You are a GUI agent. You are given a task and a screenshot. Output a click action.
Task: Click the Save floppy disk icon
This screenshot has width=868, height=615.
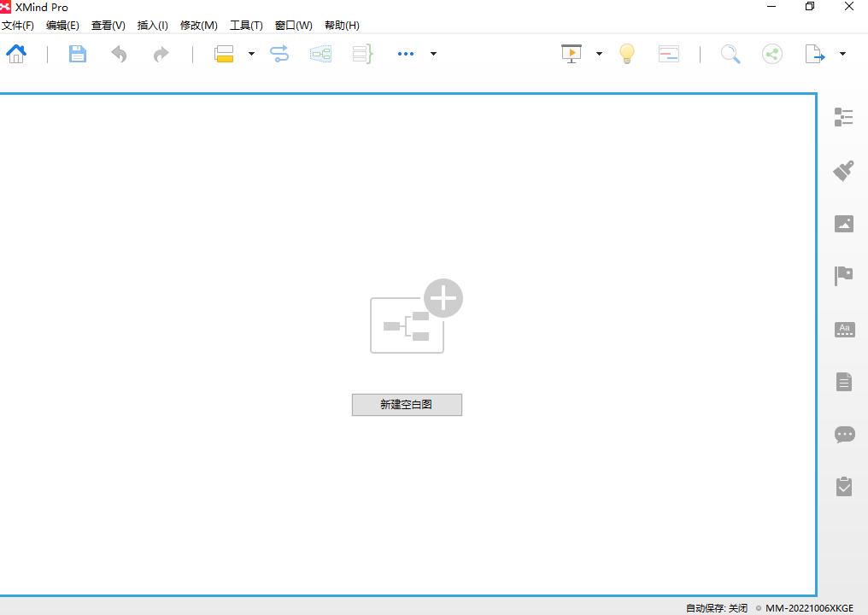(78, 54)
